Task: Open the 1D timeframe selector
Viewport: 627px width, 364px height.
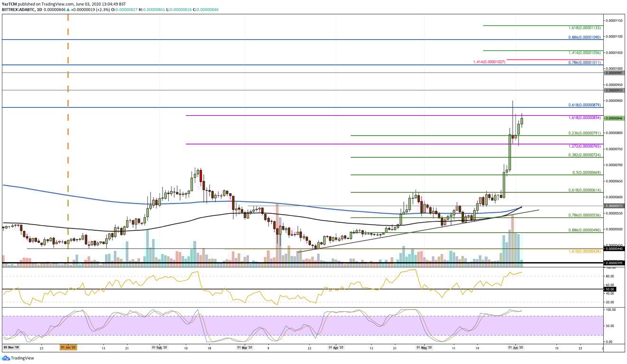Action: (x=40, y=9)
